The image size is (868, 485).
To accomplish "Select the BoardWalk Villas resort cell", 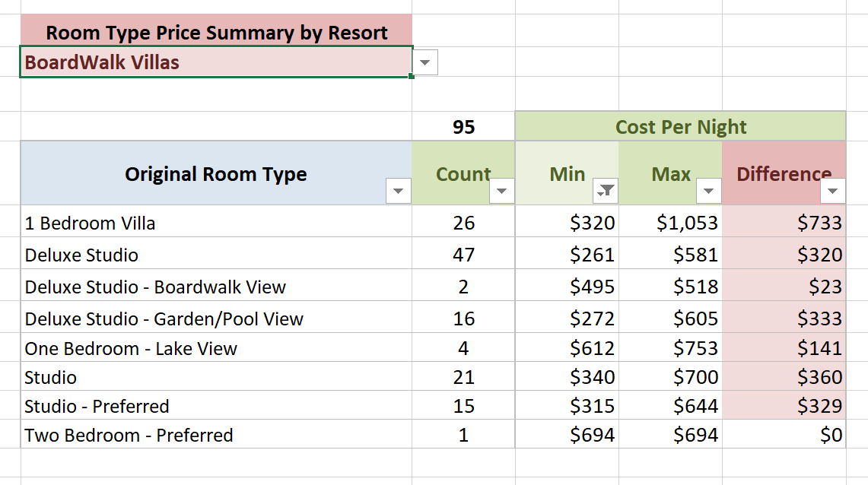I will tap(215, 62).
